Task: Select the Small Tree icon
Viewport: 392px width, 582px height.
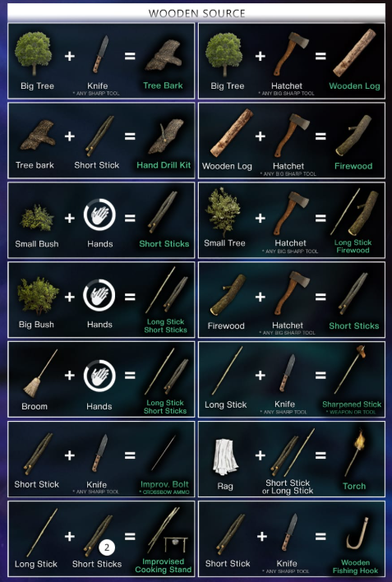Action: pyautogui.click(x=223, y=211)
